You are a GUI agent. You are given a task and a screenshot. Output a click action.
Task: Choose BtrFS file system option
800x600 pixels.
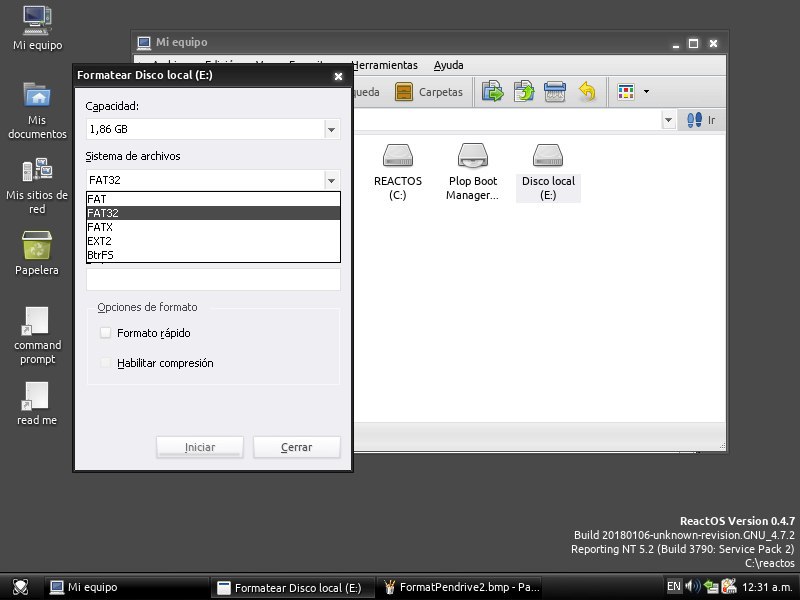click(213, 255)
